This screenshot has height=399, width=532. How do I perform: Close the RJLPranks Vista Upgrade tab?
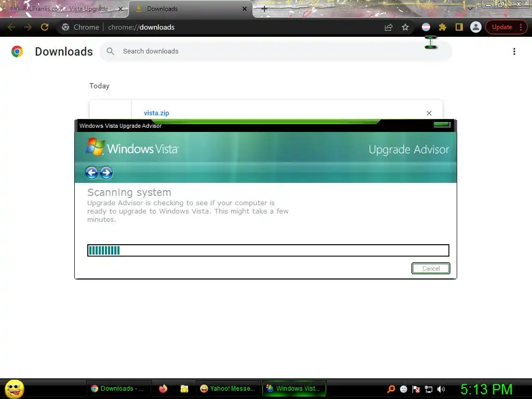point(120,9)
